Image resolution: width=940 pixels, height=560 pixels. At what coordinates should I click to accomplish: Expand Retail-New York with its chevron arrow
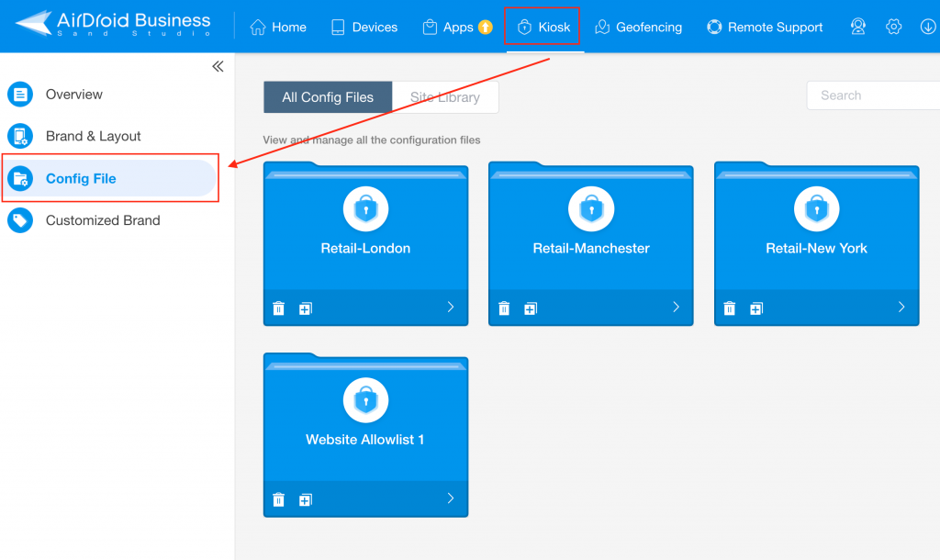[901, 307]
